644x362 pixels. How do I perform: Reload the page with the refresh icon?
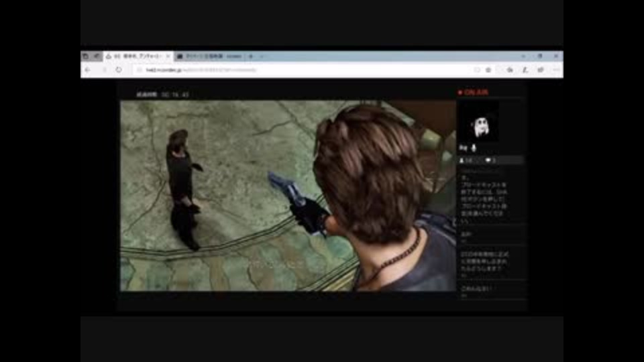tap(119, 70)
